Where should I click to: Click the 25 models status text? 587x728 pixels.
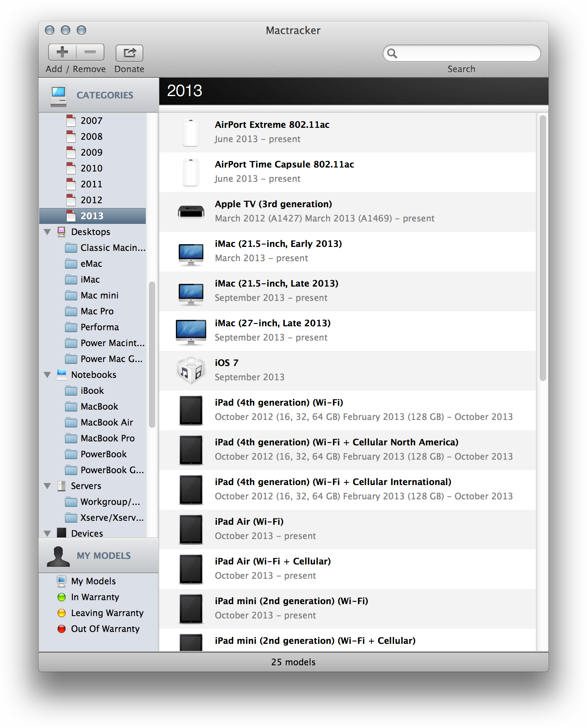[x=293, y=662]
